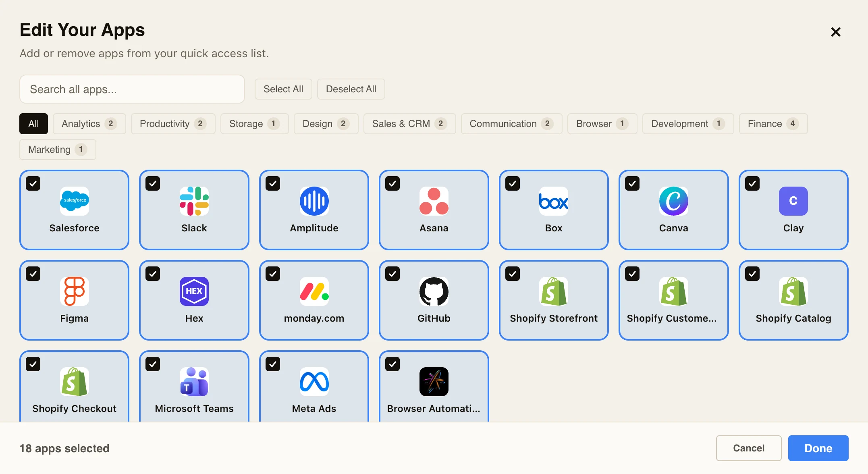Image resolution: width=868 pixels, height=474 pixels.
Task: Click the Shopify Catalog label
Action: click(793, 318)
